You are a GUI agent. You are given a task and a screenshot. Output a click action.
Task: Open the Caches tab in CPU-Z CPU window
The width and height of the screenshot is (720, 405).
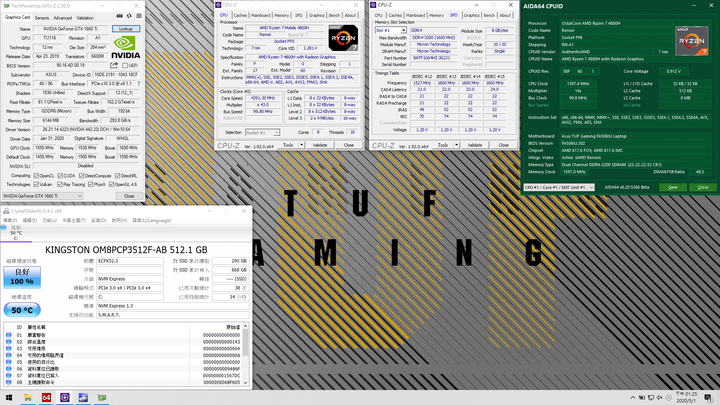pyautogui.click(x=240, y=15)
